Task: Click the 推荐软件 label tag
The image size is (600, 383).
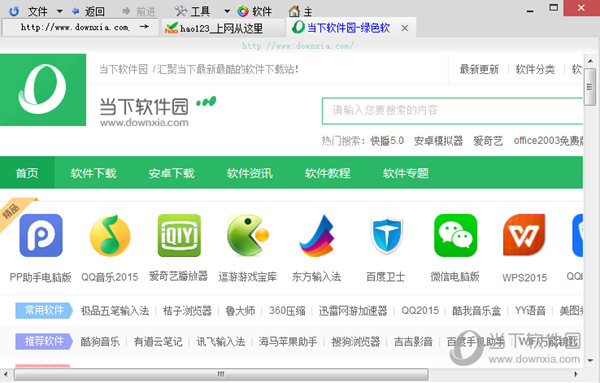Action: click(44, 341)
